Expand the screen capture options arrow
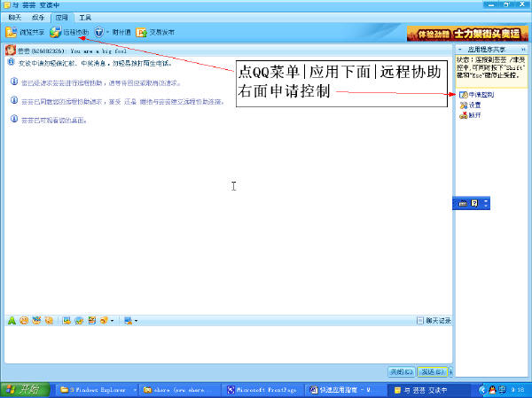 [x=136, y=321]
